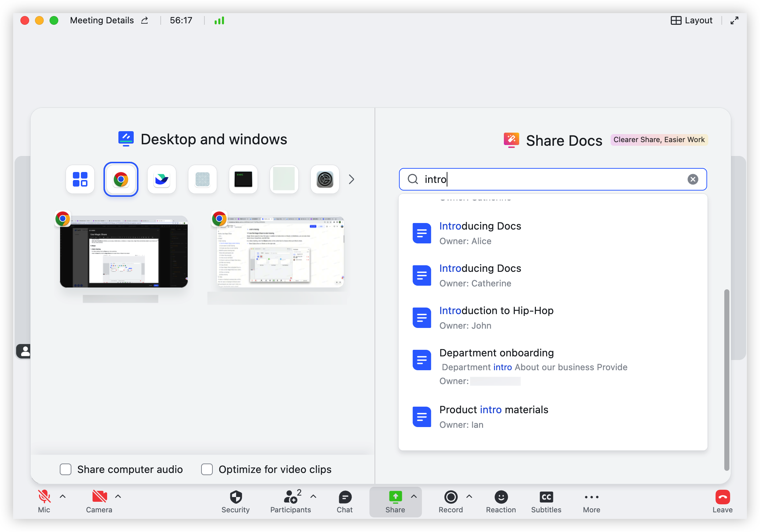The image size is (760, 532).
Task: Click the network signal strength icon
Action: tap(219, 20)
